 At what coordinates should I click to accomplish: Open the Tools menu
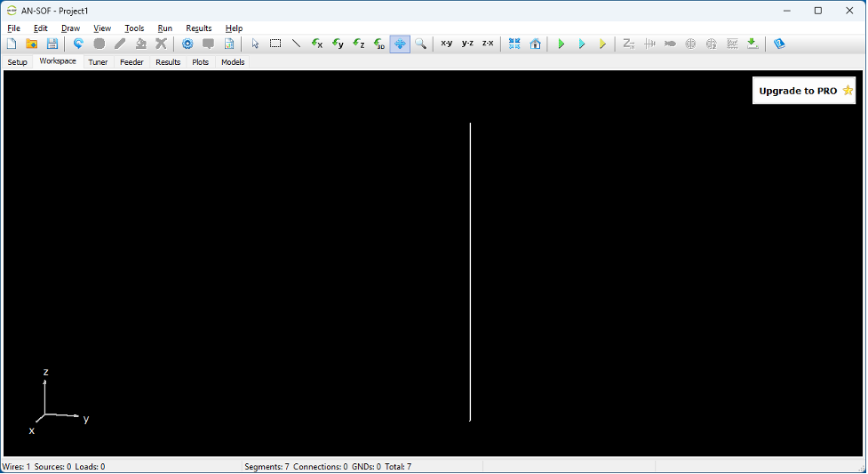tap(134, 28)
